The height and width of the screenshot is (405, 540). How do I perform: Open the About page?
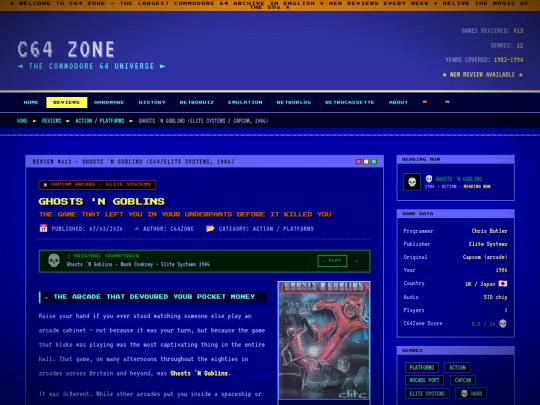coord(398,102)
